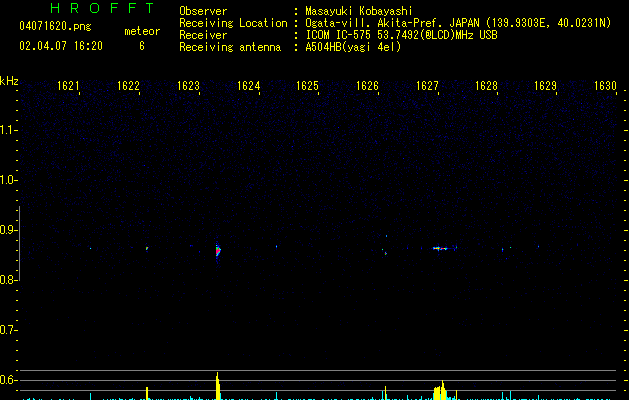Click the 1629 time axis tick

click(x=546, y=86)
